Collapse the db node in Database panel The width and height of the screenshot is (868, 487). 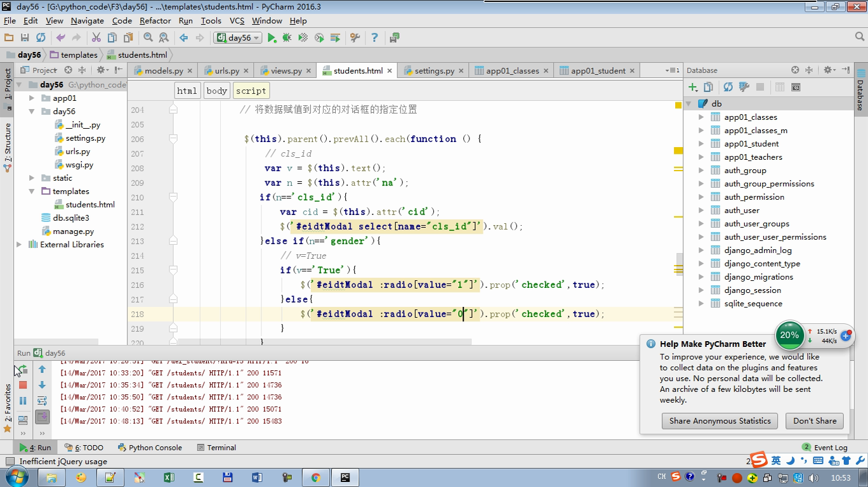pyautogui.click(x=689, y=104)
